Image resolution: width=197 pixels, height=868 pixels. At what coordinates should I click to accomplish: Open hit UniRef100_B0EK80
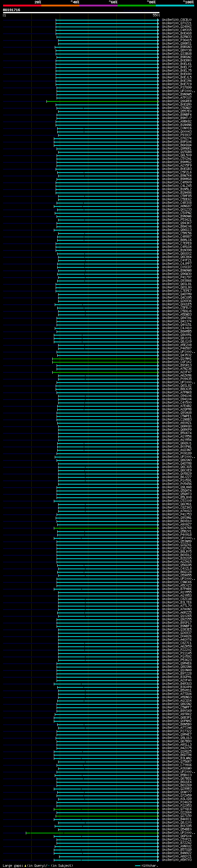pyautogui.click(x=176, y=74)
